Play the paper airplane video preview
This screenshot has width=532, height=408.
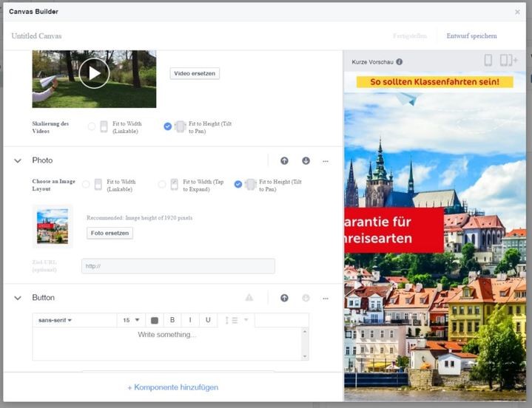click(94, 73)
